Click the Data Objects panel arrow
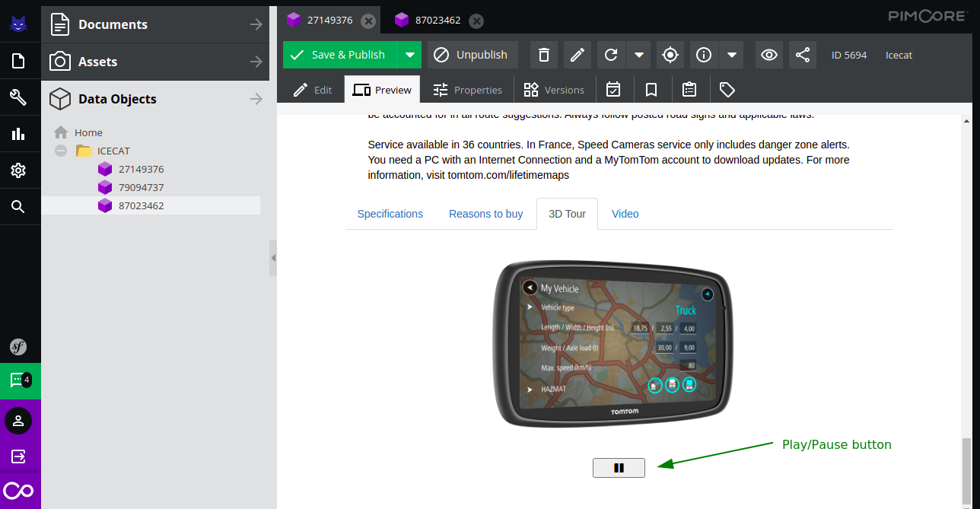 point(256,99)
